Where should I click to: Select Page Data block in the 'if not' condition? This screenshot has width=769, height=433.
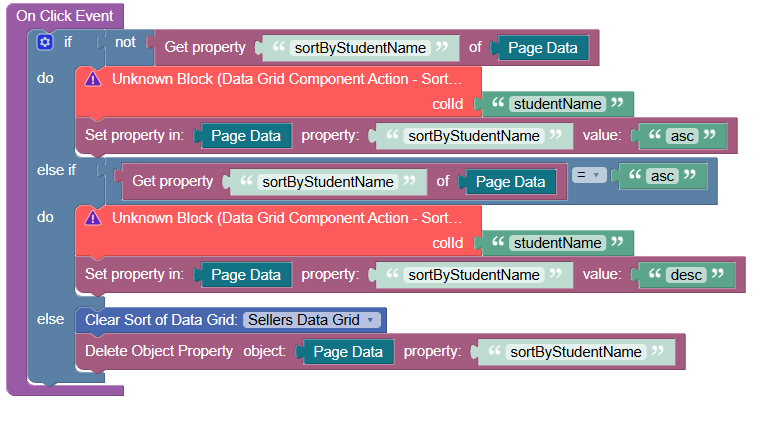(x=543, y=47)
